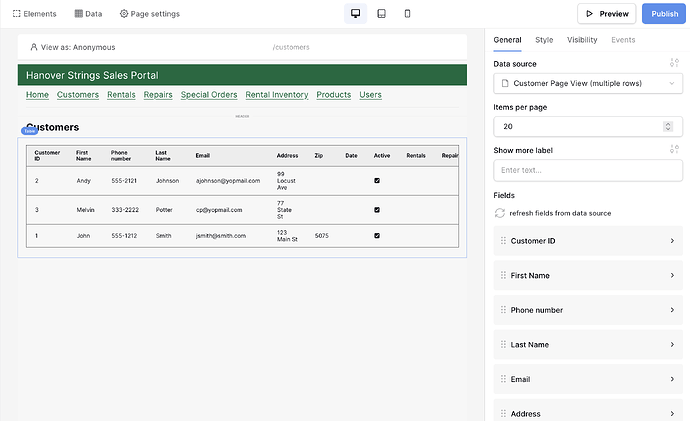
Task: Click the 5075 zip cell
Action: tap(321, 235)
